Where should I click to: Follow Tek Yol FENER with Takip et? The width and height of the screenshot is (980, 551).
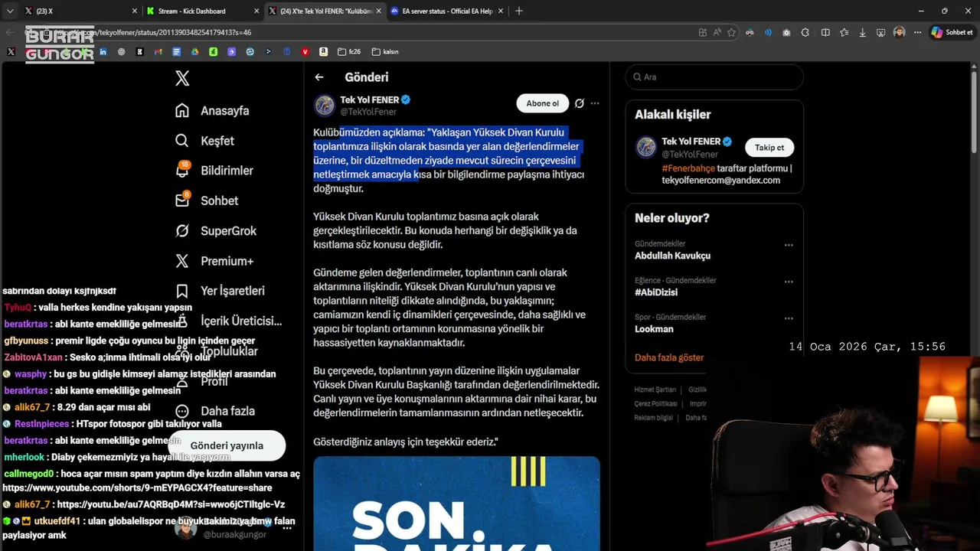769,148
